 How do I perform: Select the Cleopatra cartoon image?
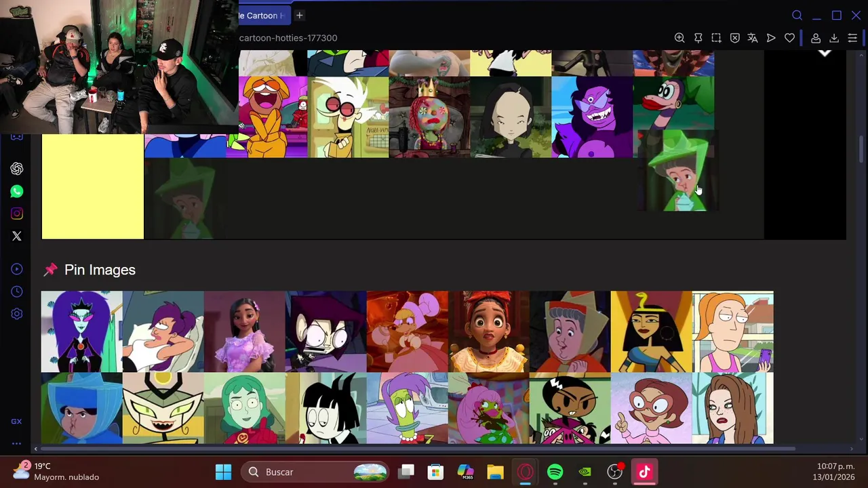(651, 332)
